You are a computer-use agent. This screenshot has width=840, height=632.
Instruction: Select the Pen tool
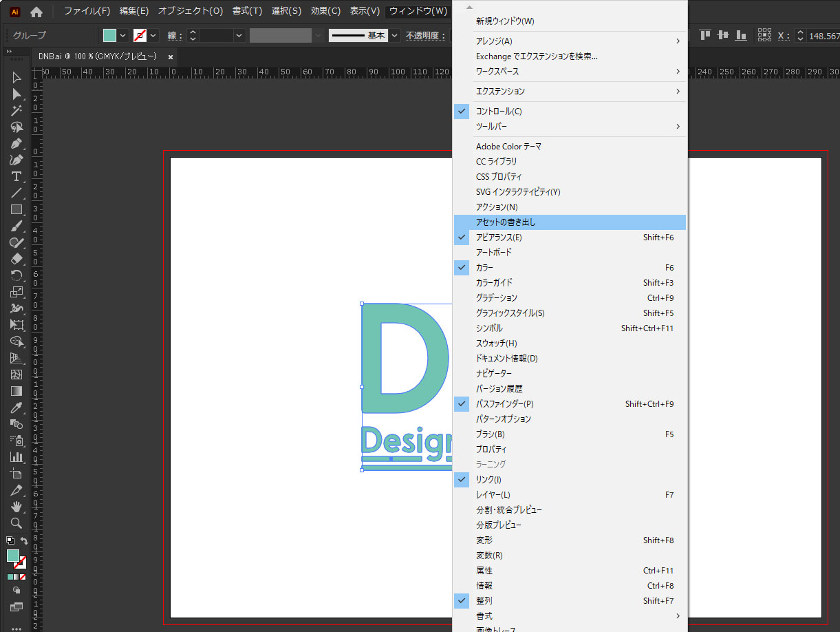(17, 143)
